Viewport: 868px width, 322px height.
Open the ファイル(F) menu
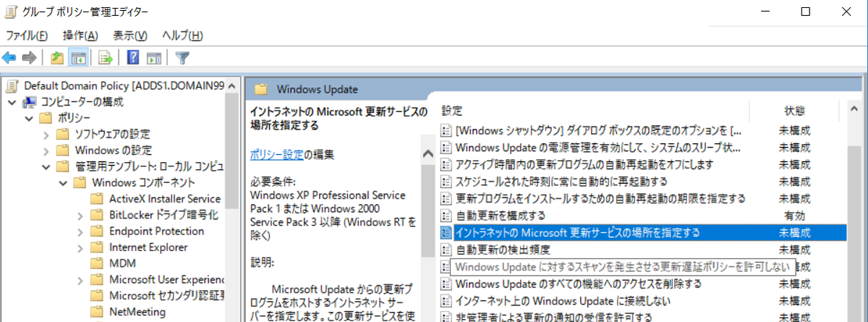[x=27, y=35]
